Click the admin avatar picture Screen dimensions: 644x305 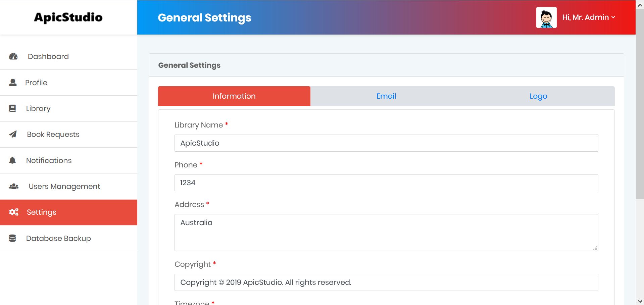546,17
